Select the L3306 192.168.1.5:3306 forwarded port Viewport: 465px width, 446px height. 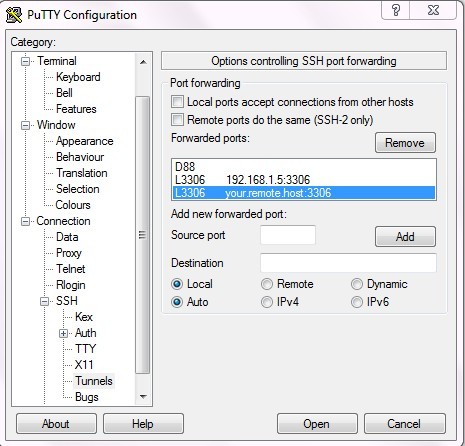(x=304, y=180)
